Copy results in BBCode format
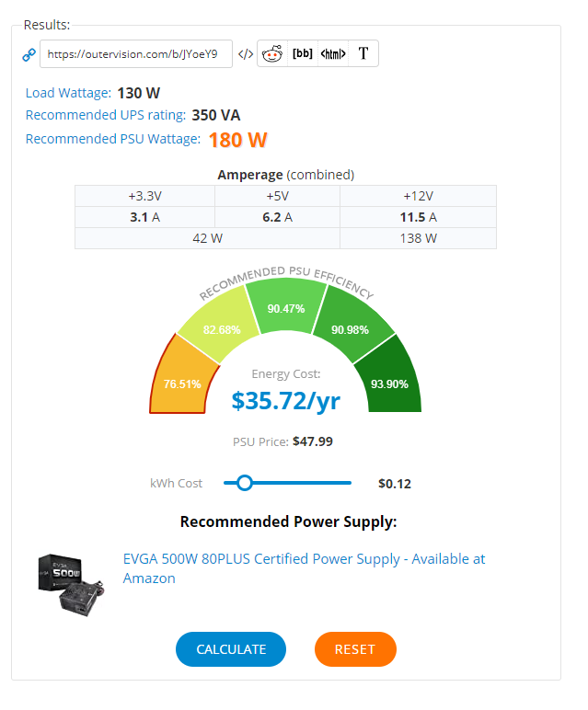Viewport: 588px width, 710px height. 303,53
